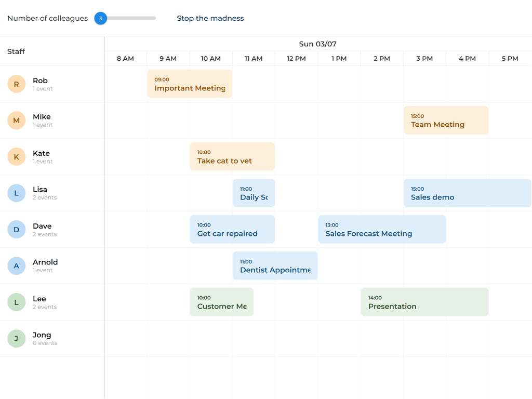Click Dave's blue avatar icon
Viewport: 532px width, 399px height.
(x=16, y=229)
